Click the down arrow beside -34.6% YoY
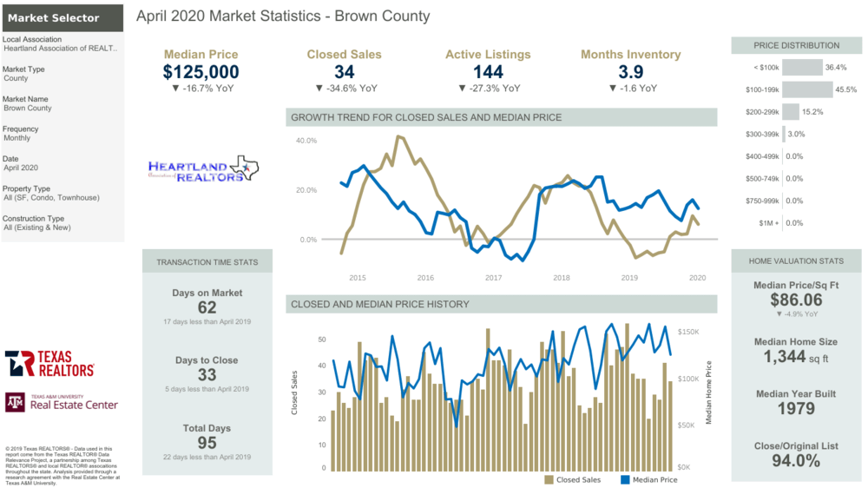This screenshot has width=868, height=488. pyautogui.click(x=319, y=89)
